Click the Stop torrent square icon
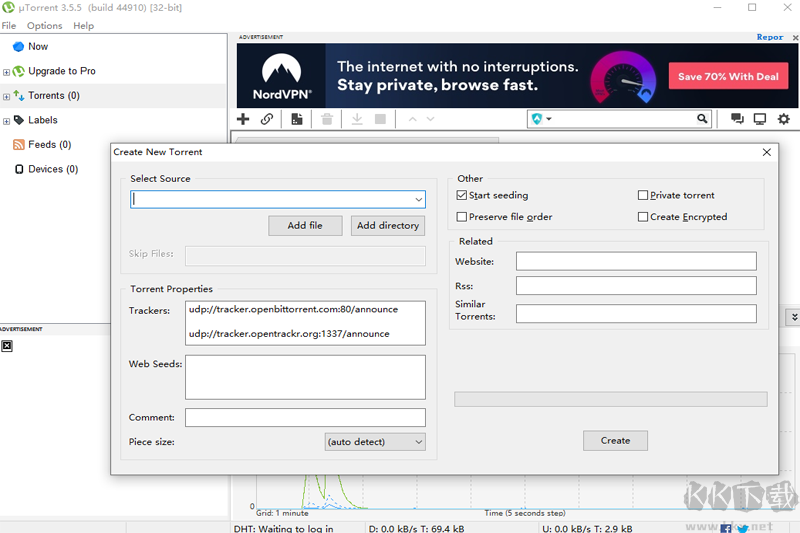800x533 pixels. point(380,119)
